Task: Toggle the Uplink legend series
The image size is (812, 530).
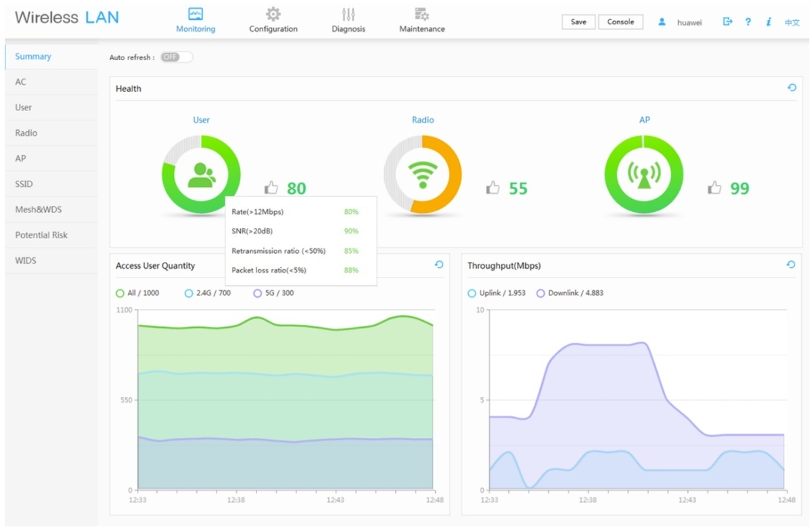Action: click(x=497, y=293)
